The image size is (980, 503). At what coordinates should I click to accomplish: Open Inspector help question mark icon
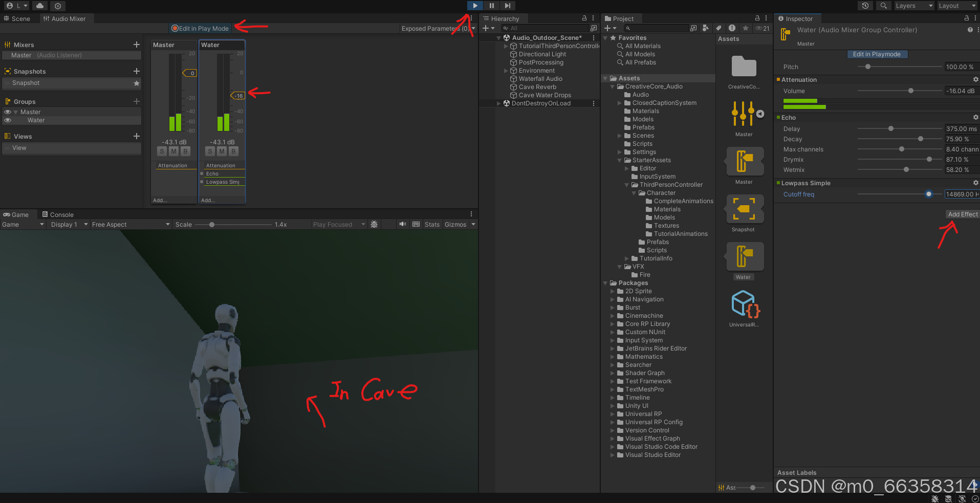click(970, 30)
